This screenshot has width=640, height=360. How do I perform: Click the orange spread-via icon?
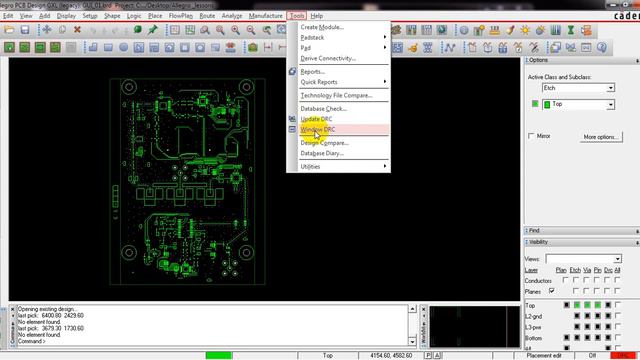click(413, 47)
